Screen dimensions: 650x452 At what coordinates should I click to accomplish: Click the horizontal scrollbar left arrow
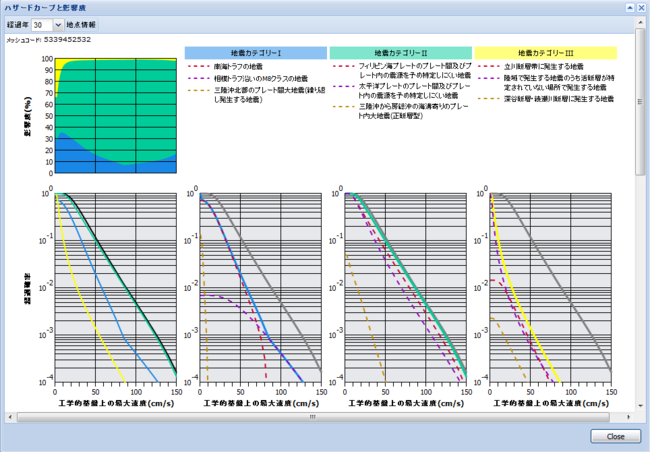[x=10, y=417]
